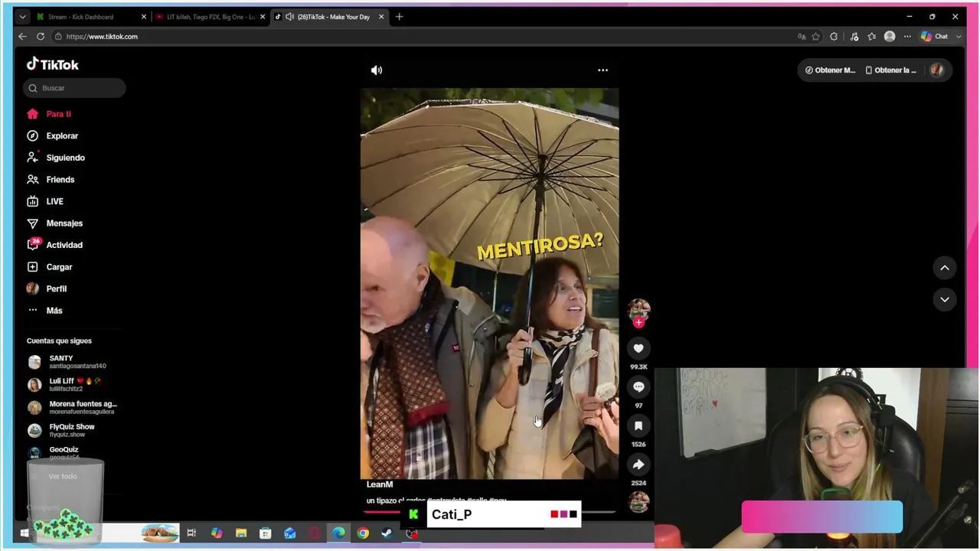Open Copilot Chat in the browser

(934, 37)
